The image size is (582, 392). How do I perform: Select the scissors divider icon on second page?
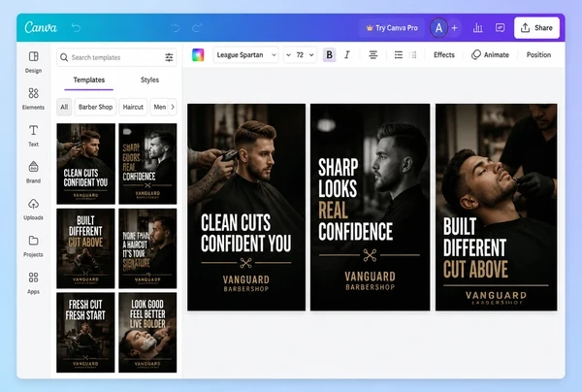pyautogui.click(x=370, y=255)
